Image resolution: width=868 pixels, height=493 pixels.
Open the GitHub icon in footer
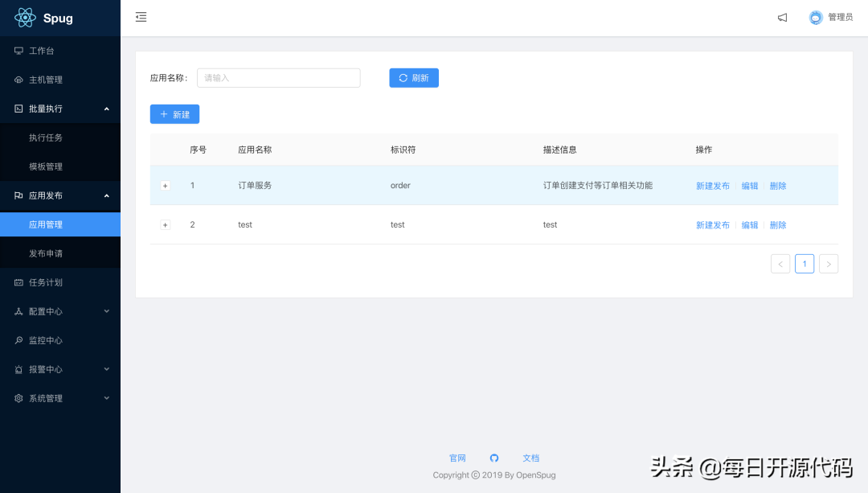[x=494, y=458]
